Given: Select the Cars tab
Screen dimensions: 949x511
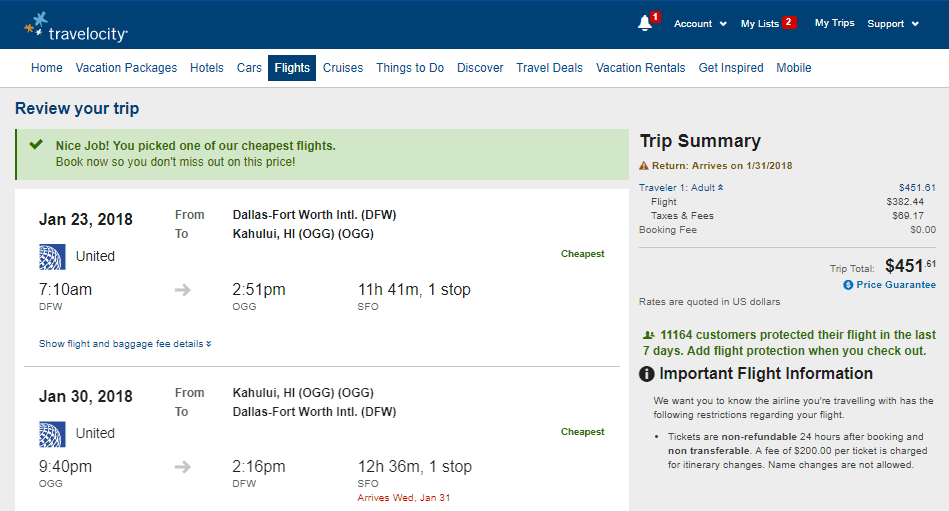Looking at the screenshot, I should coord(249,68).
